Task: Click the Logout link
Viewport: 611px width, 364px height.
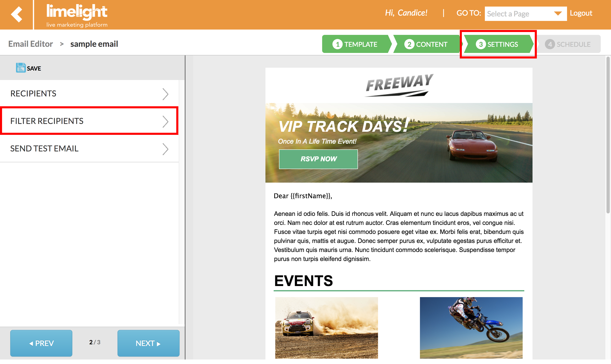Action: tap(581, 13)
